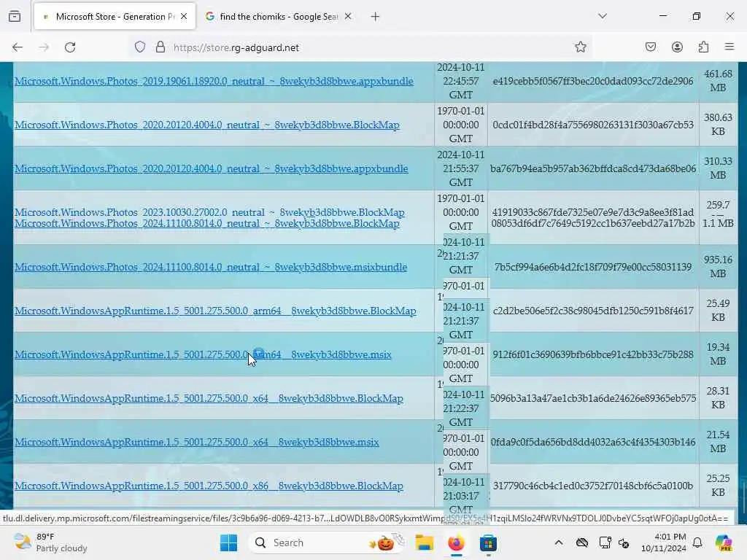747x560 pixels.
Task: Go back to previous page
Action: click(18, 47)
